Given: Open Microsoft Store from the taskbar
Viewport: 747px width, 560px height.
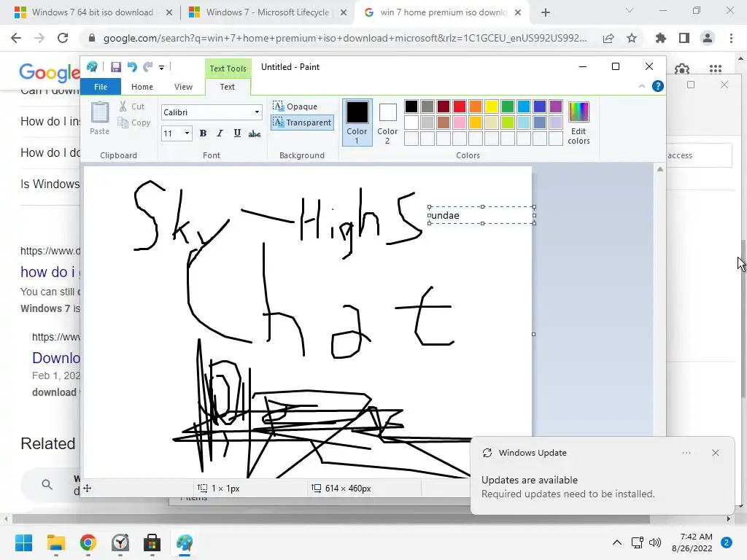Looking at the screenshot, I should click(x=152, y=542).
